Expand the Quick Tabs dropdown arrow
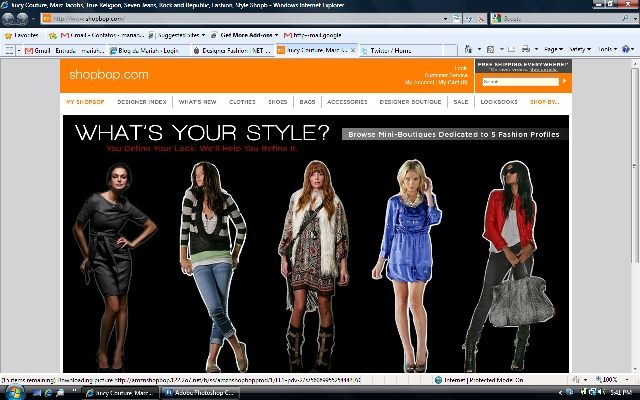This screenshot has height=400, width=640. click(x=19, y=50)
